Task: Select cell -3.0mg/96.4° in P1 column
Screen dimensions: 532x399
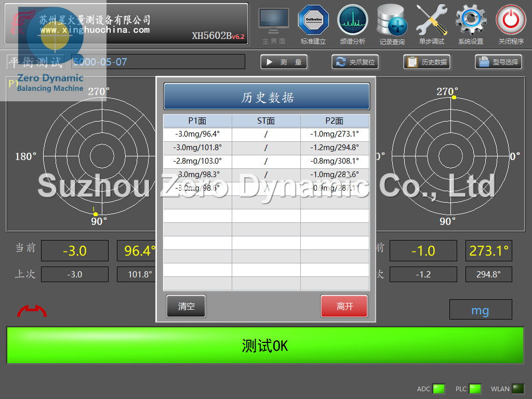Action: pos(197,134)
